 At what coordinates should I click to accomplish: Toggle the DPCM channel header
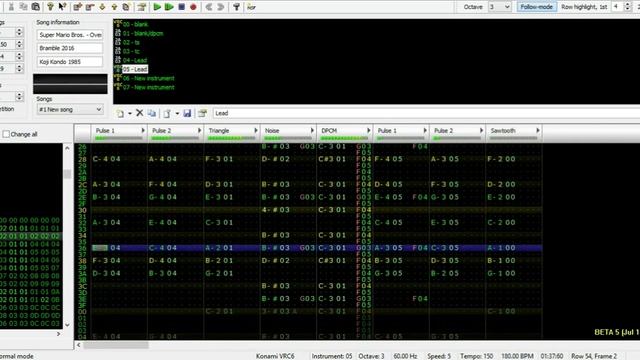[344, 133]
